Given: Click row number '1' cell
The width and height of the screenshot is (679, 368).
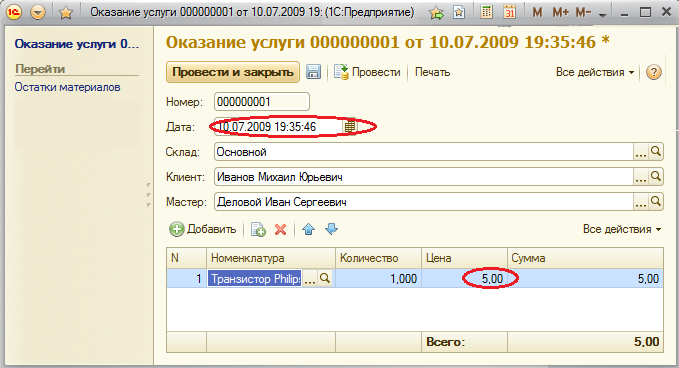Looking at the screenshot, I should coord(186,278).
